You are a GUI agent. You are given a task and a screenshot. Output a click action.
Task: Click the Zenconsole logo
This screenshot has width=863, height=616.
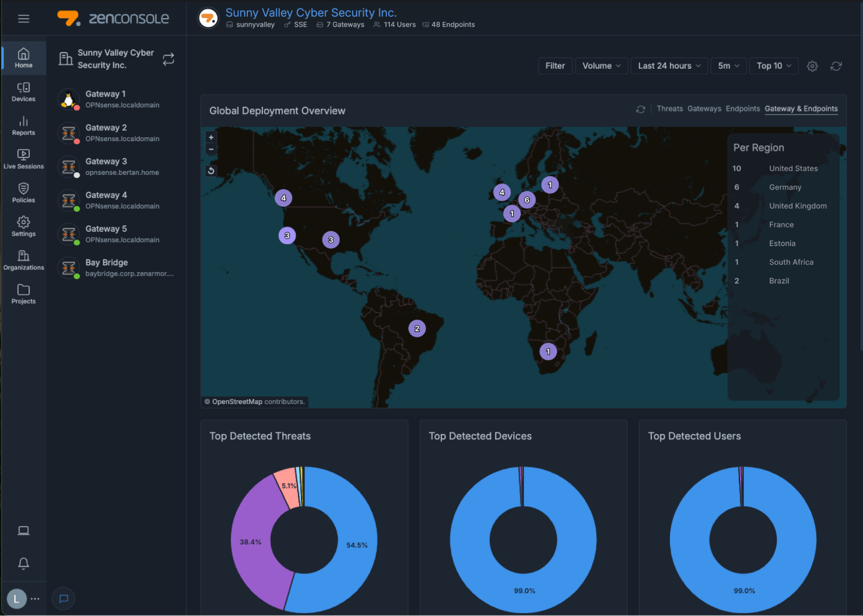(x=113, y=19)
